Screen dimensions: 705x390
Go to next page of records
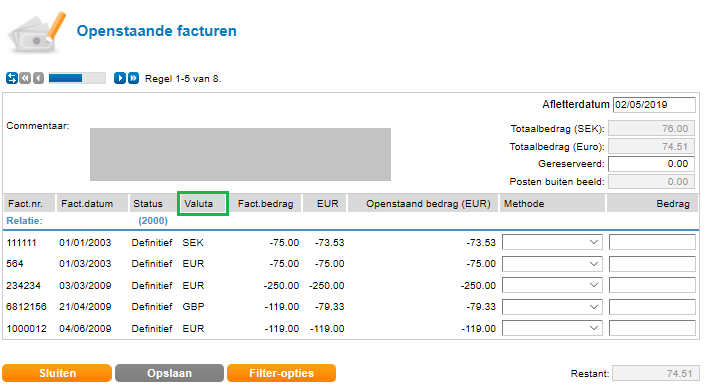click(x=120, y=78)
